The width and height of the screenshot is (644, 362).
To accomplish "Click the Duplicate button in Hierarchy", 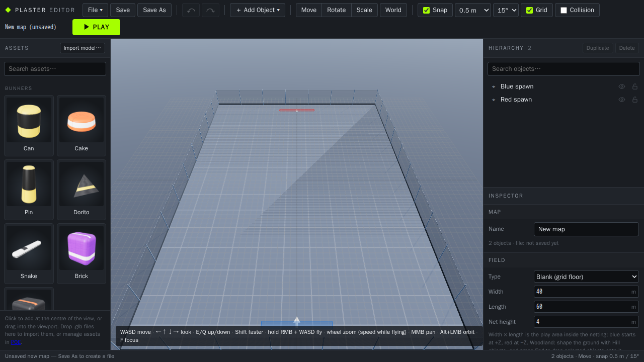I will tap(598, 48).
